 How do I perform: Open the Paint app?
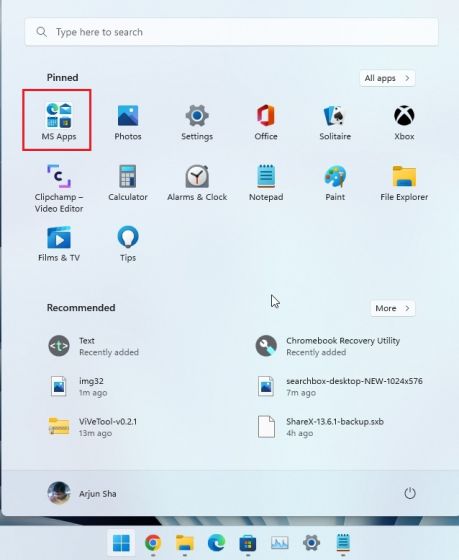click(335, 182)
